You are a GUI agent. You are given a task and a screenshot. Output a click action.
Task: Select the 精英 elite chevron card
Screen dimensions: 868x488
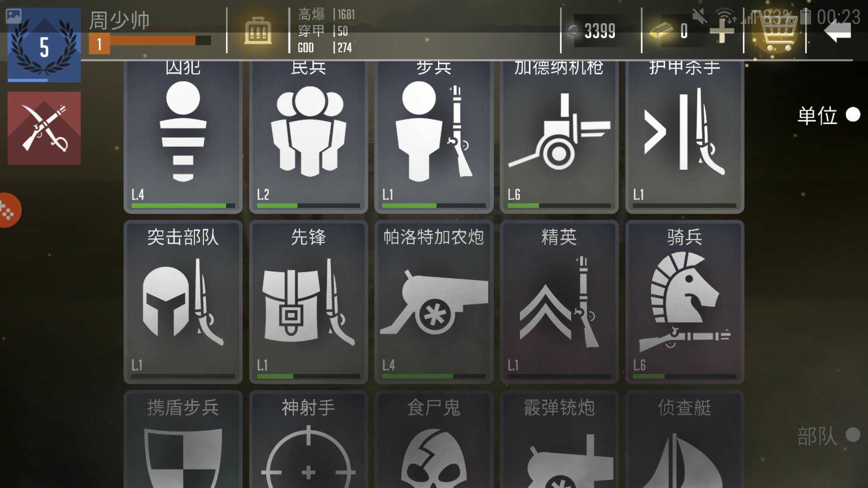pyautogui.click(x=559, y=302)
